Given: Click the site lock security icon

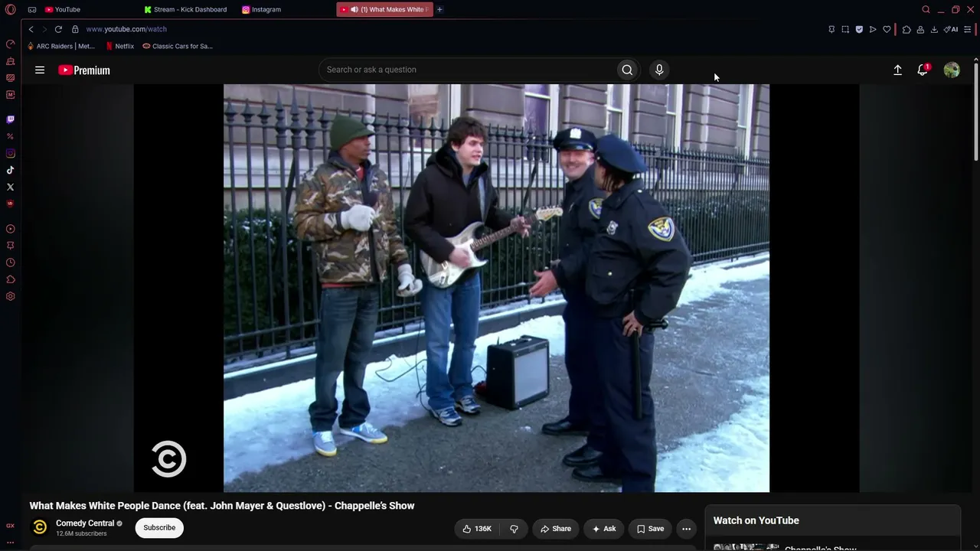Looking at the screenshot, I should pos(75,29).
